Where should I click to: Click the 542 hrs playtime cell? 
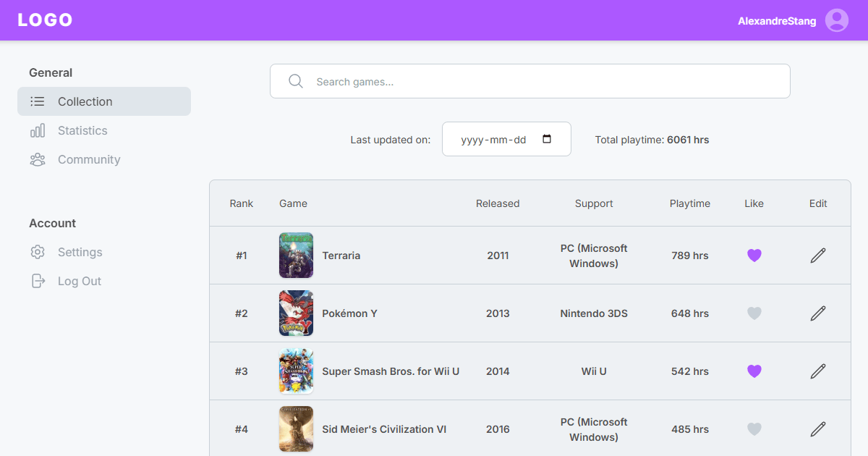(x=690, y=371)
